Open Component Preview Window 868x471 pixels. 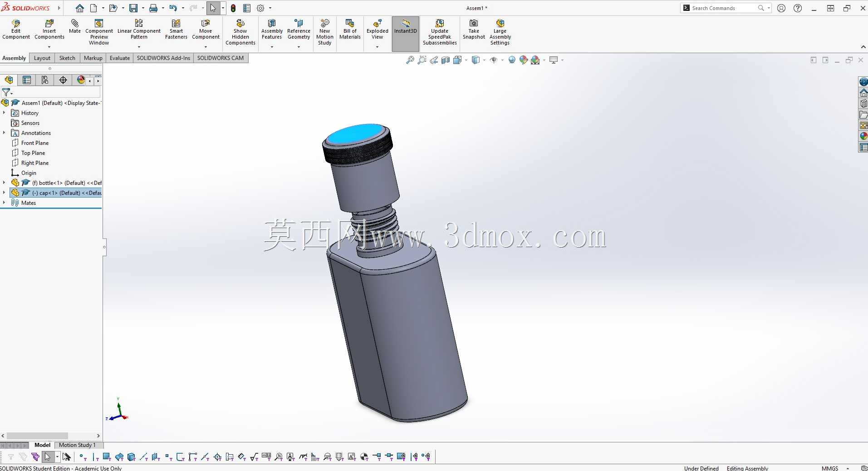[x=99, y=32]
